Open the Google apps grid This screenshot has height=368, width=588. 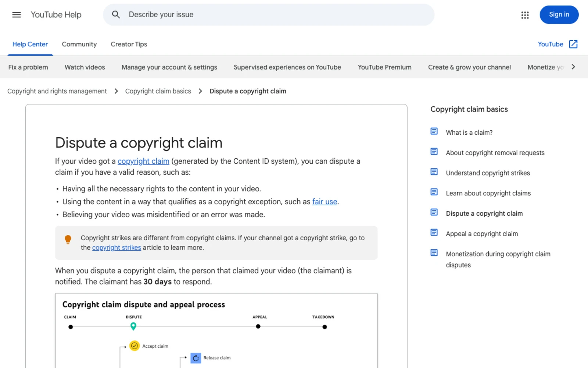pyautogui.click(x=525, y=15)
